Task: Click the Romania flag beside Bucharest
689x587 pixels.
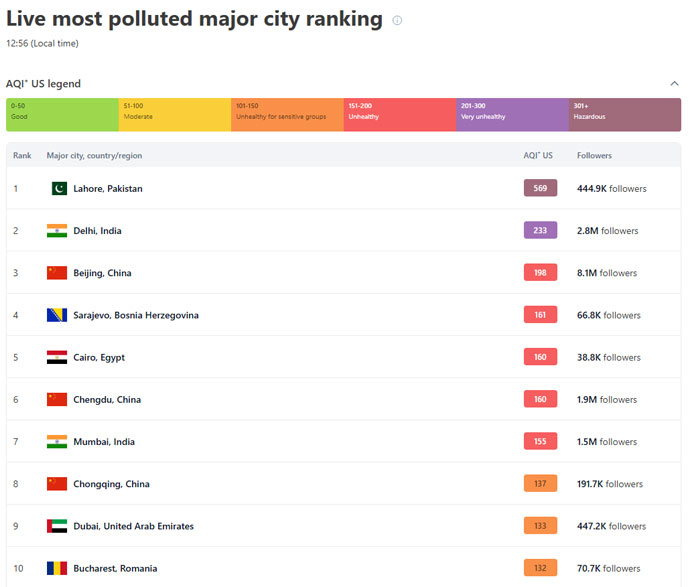Action: [57, 568]
